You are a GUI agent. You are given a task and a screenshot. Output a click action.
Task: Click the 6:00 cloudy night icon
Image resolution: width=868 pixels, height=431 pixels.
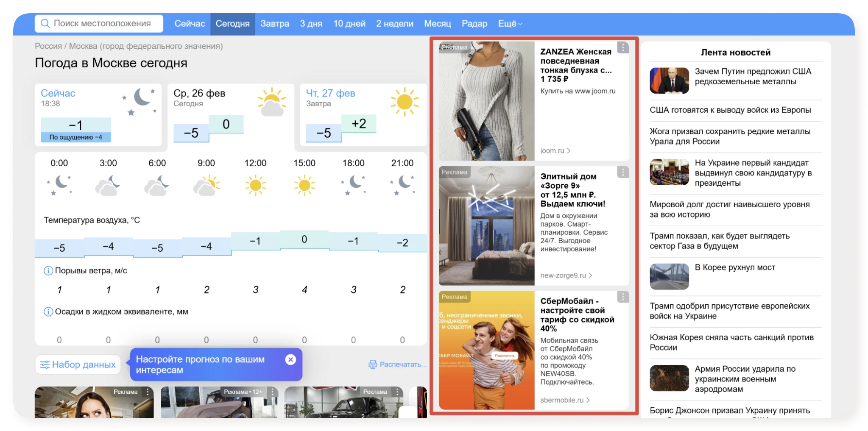[157, 185]
